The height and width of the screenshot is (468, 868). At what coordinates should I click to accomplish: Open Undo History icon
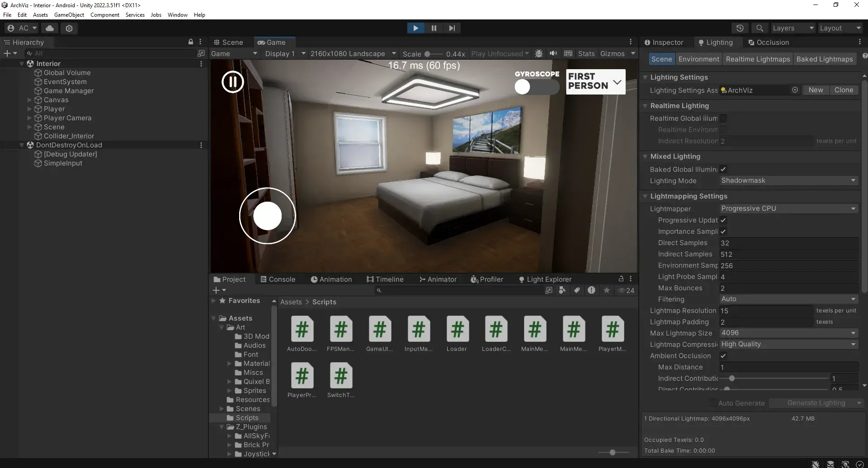tap(740, 28)
